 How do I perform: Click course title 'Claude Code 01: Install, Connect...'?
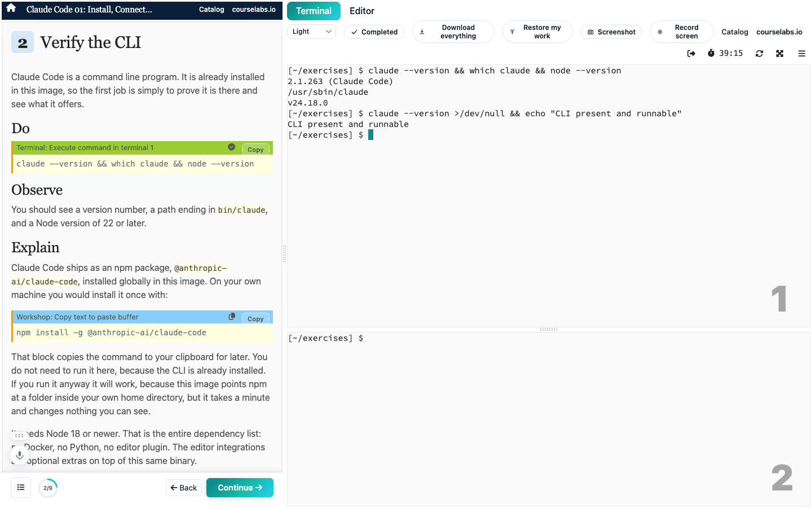[89, 10]
